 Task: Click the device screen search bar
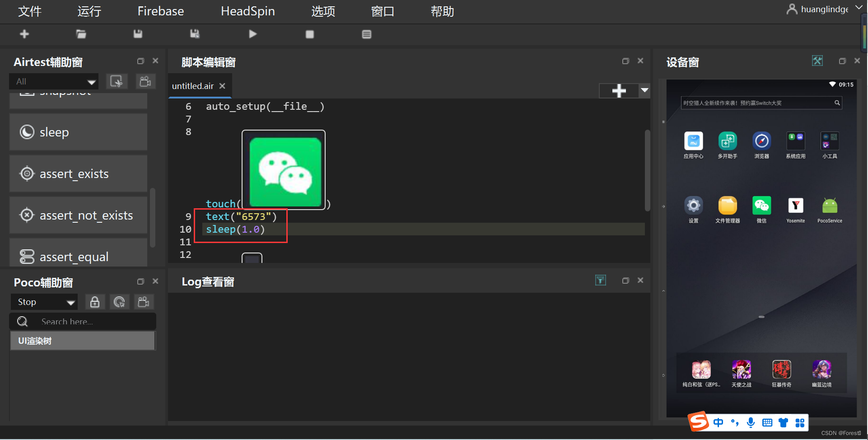point(761,103)
